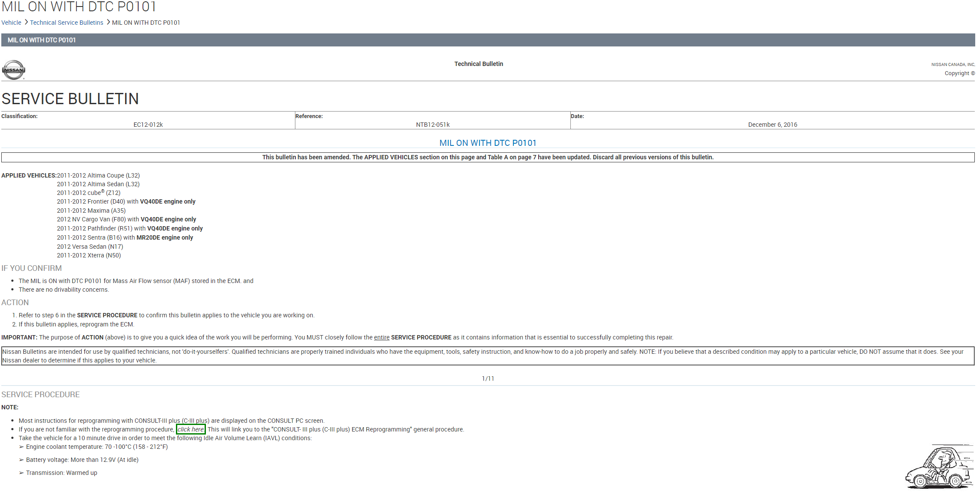Image resolution: width=980 pixels, height=494 pixels.
Task: Open the Vehicle breadcrumb link
Action: click(x=11, y=23)
